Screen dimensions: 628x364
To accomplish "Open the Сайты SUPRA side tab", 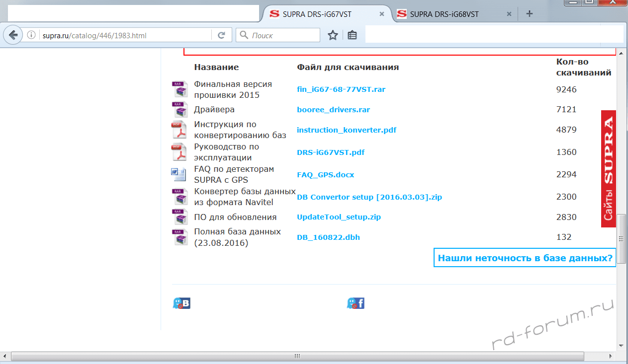I will (609, 169).
